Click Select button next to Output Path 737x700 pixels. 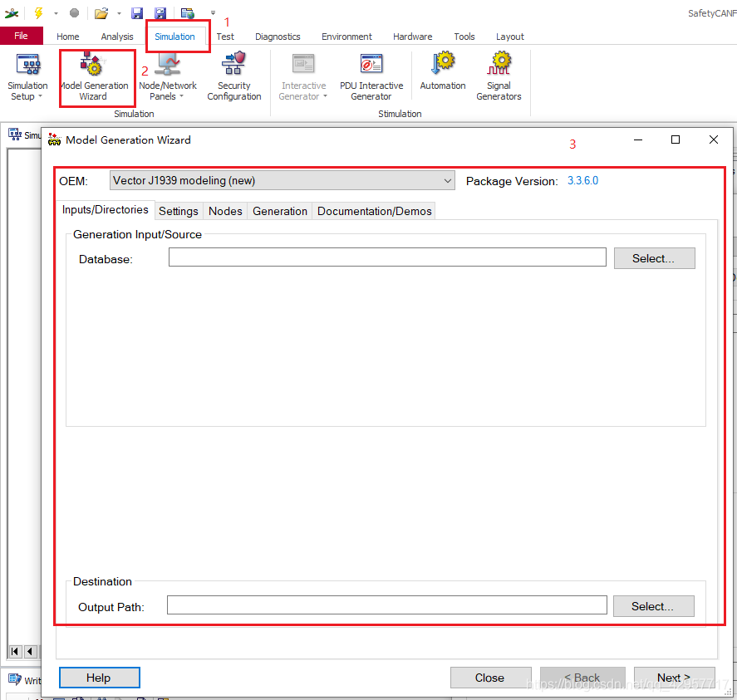653,606
